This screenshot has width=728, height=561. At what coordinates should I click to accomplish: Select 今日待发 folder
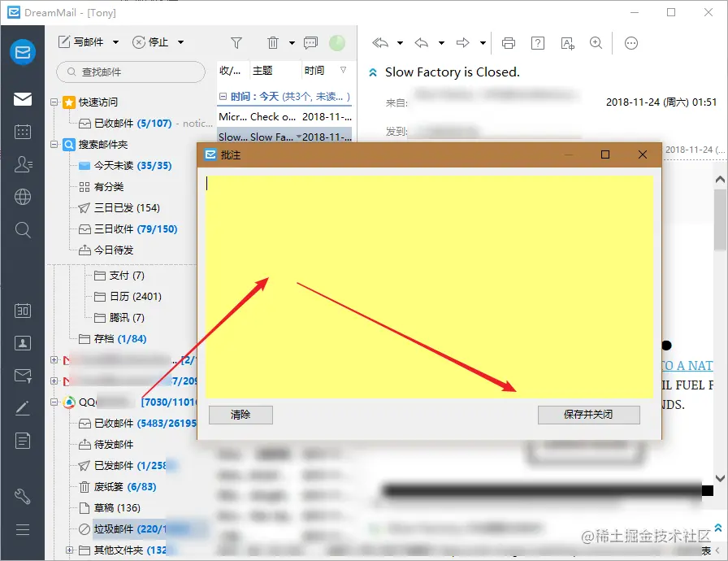coord(106,250)
